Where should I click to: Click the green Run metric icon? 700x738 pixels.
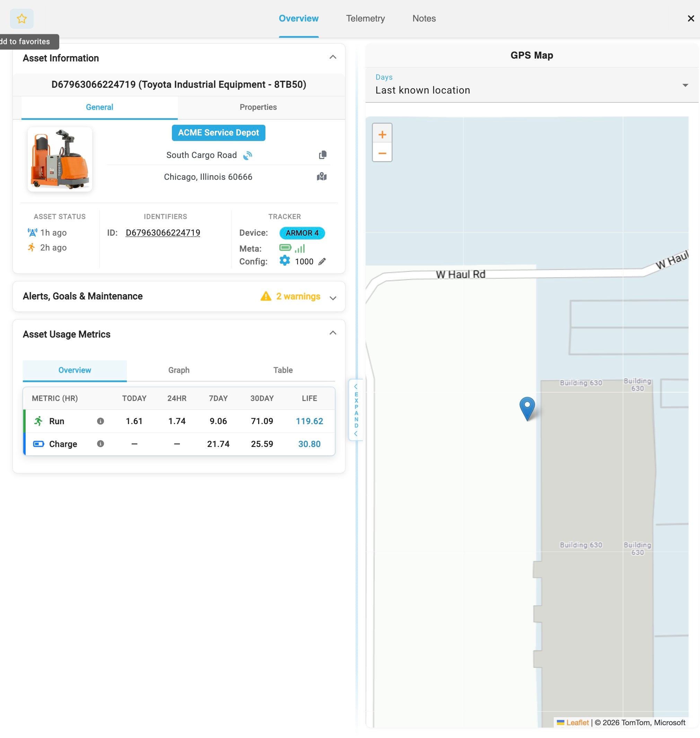[x=38, y=421]
